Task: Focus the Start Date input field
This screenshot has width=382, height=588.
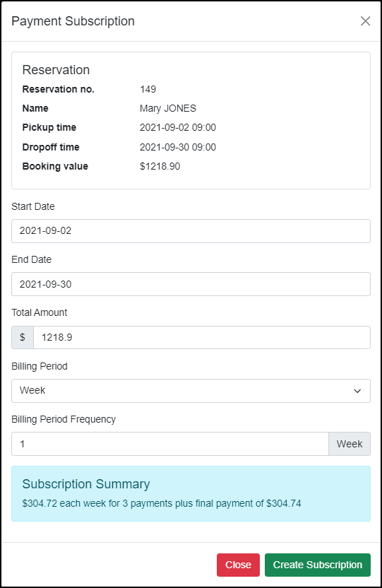Action: point(191,231)
